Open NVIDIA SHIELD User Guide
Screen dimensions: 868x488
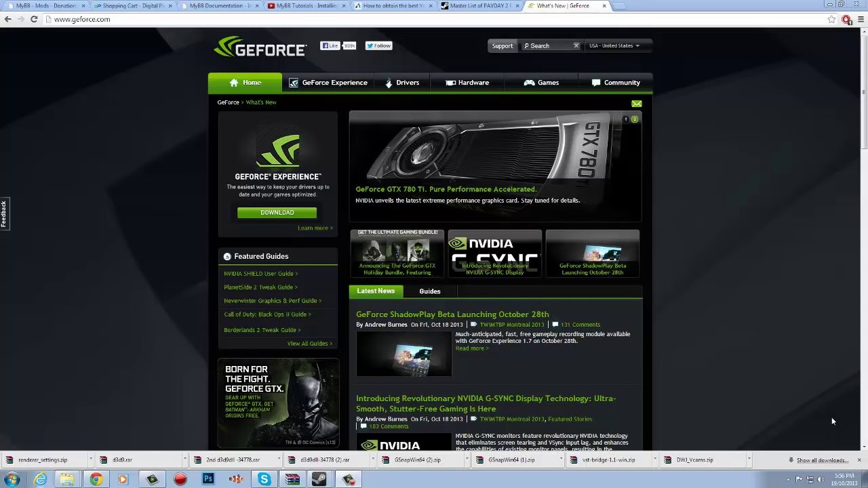261,274
